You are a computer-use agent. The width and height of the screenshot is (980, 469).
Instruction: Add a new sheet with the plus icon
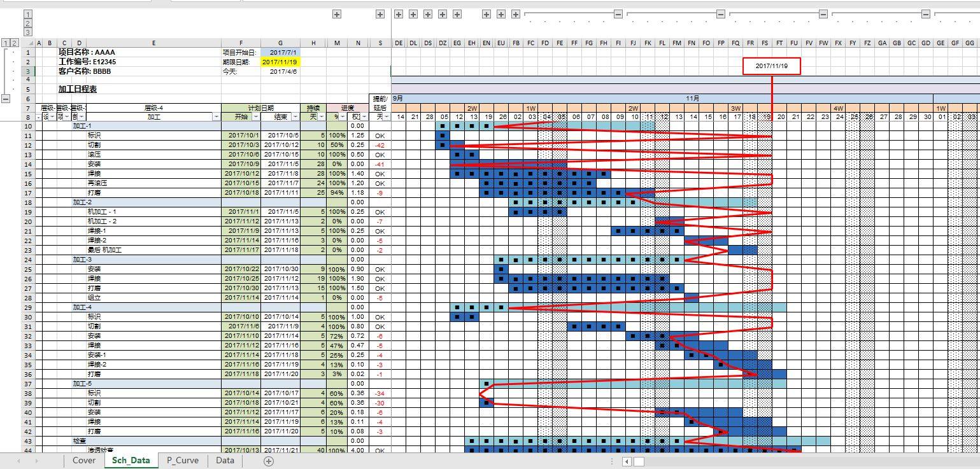coord(269,461)
